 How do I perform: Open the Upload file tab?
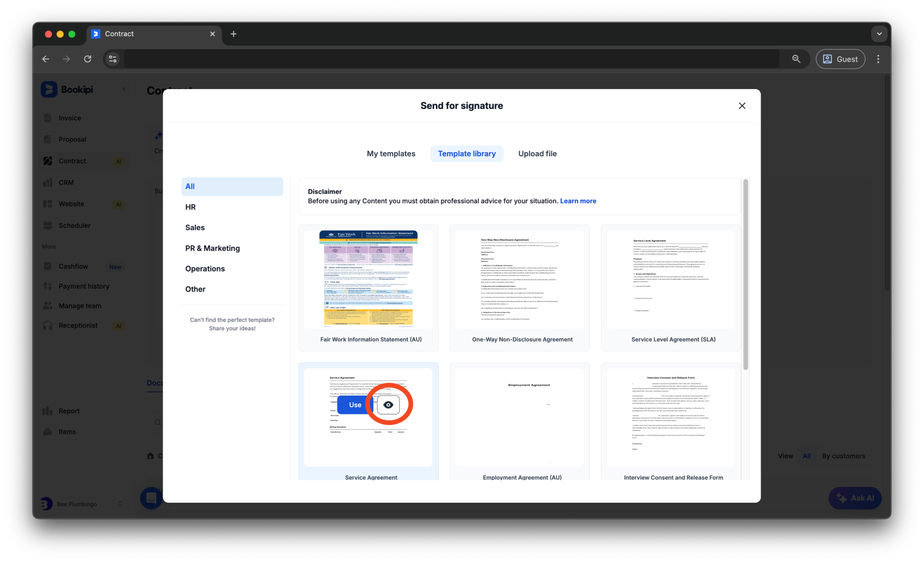tap(537, 153)
